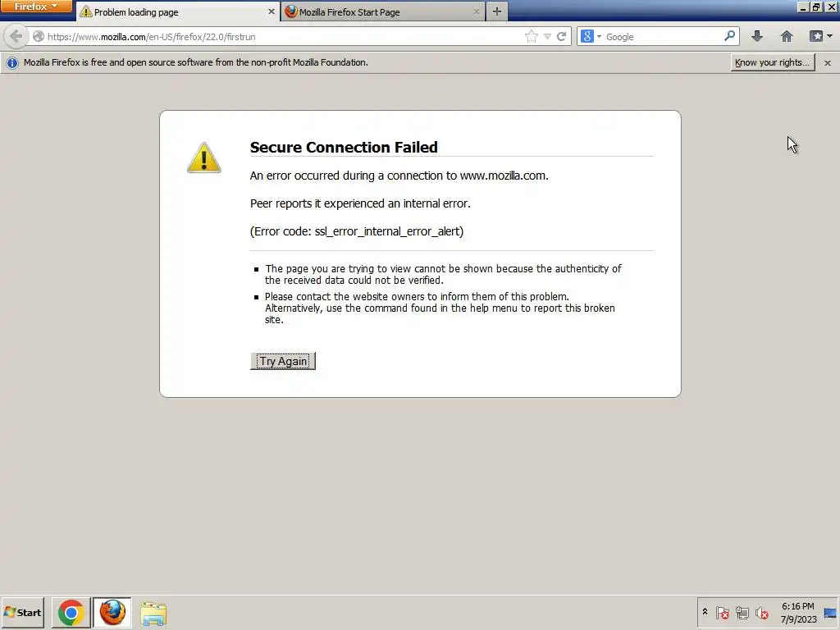840x630 pixels.
Task: Open Windows Explorer from taskbar
Action: pos(153,613)
